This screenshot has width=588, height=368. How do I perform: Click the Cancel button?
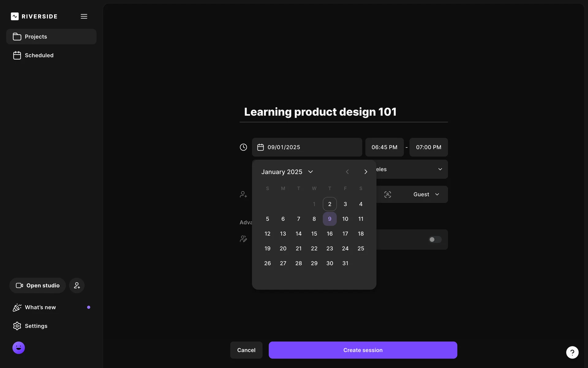pos(246,350)
